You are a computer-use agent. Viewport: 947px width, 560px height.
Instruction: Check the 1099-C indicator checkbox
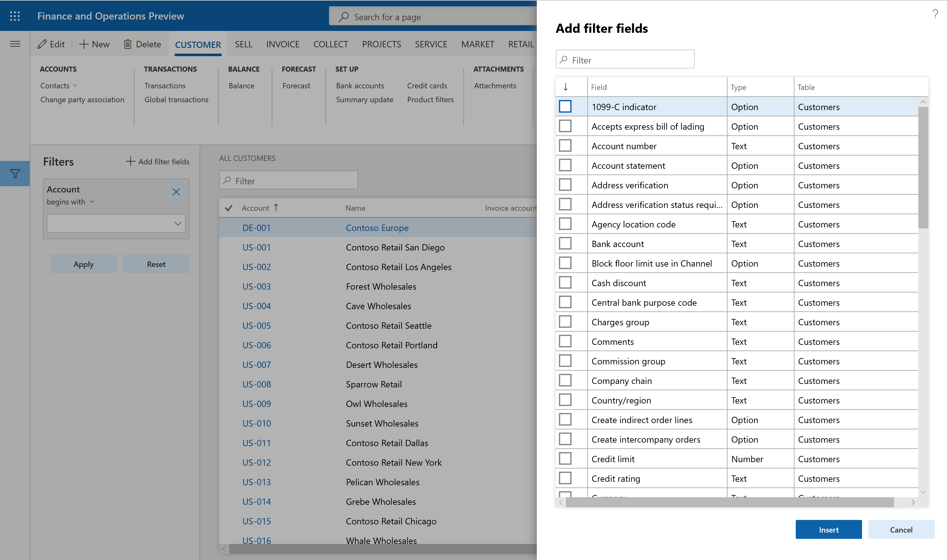(x=566, y=106)
